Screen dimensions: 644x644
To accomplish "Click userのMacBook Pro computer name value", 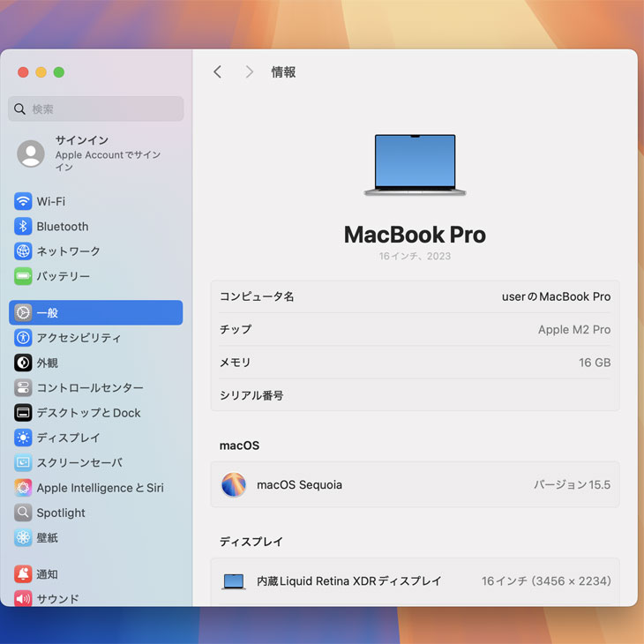I will coord(556,296).
